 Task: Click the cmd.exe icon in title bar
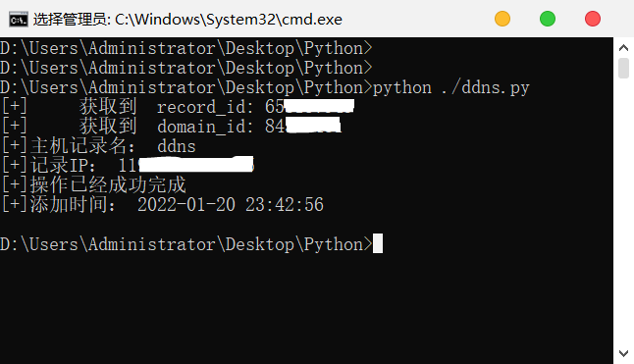click(x=19, y=19)
